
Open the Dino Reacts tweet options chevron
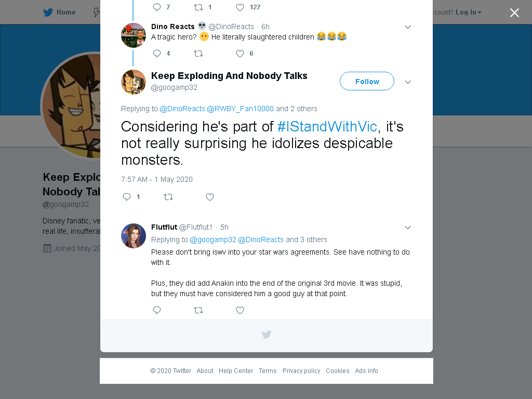pyautogui.click(x=408, y=27)
